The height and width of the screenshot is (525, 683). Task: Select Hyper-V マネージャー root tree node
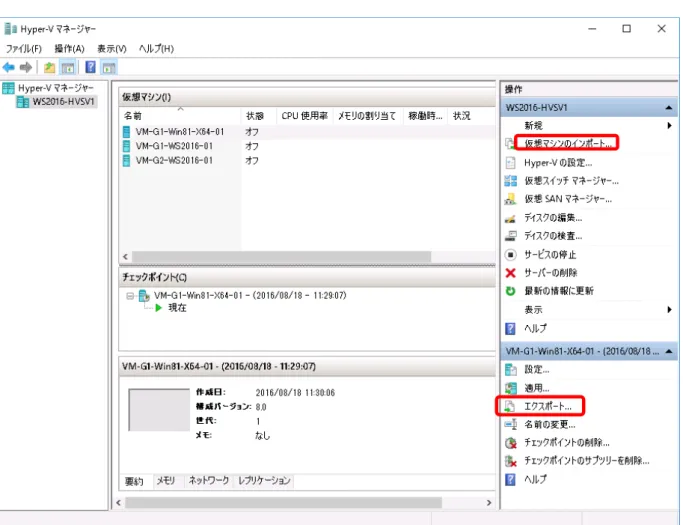point(56,88)
